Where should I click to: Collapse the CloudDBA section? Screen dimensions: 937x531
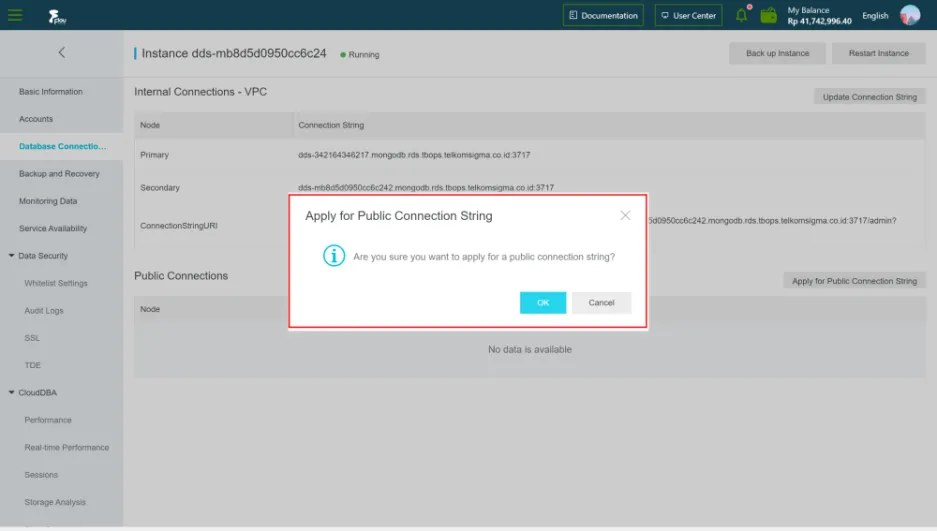click(x=12, y=393)
